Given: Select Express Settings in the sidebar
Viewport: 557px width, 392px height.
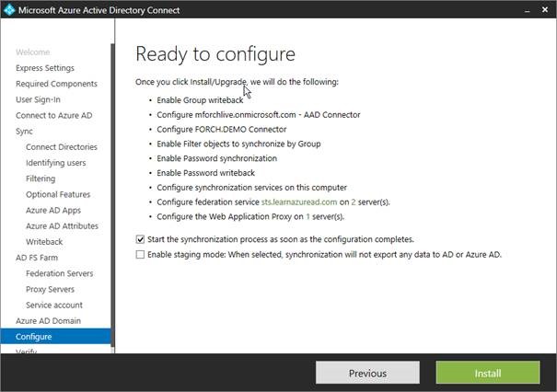Looking at the screenshot, I should (x=45, y=68).
